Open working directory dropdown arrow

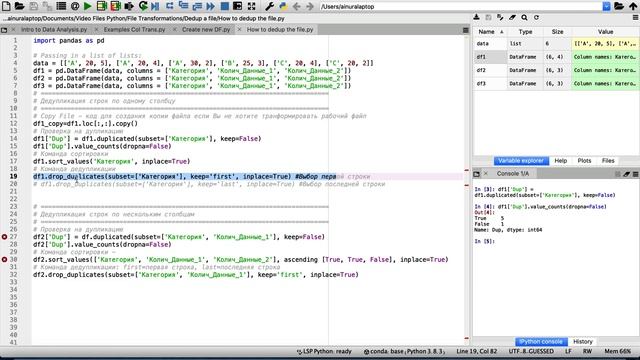607,6
